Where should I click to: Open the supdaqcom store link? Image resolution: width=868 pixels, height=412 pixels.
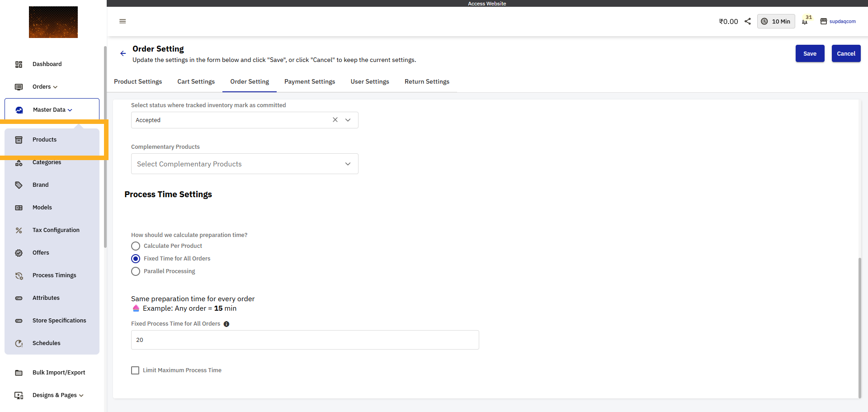click(838, 21)
